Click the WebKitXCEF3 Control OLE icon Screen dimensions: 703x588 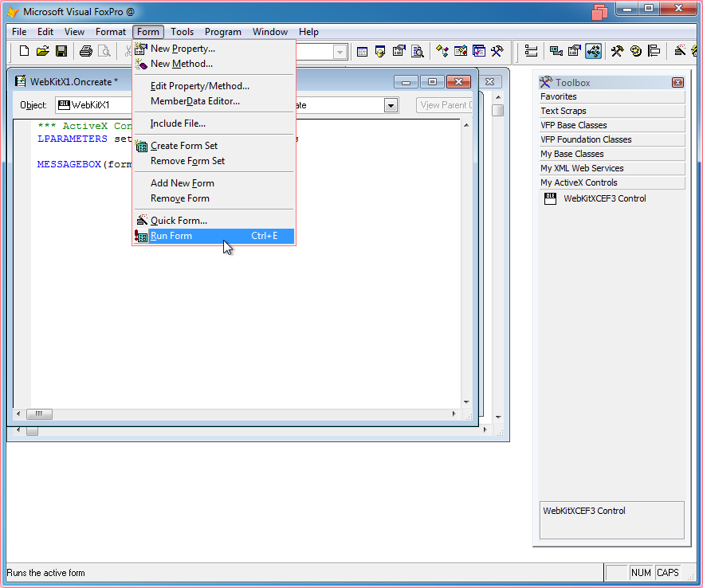pyautogui.click(x=550, y=199)
